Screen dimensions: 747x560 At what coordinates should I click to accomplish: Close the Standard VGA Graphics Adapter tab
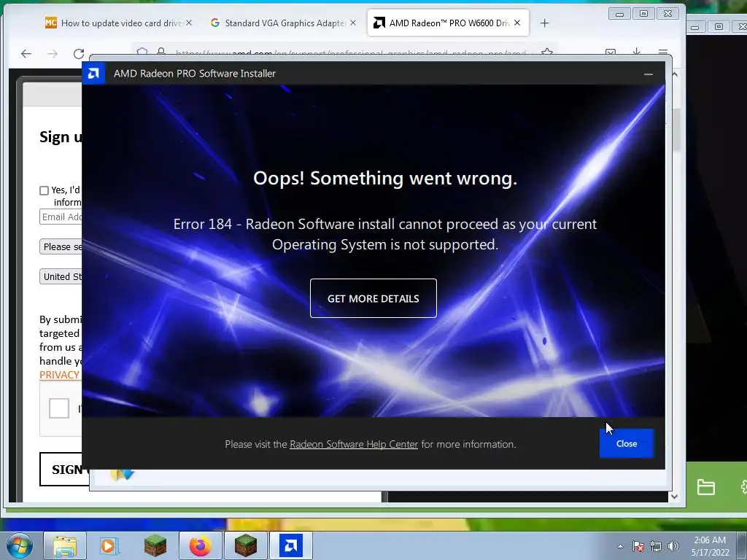[352, 23]
